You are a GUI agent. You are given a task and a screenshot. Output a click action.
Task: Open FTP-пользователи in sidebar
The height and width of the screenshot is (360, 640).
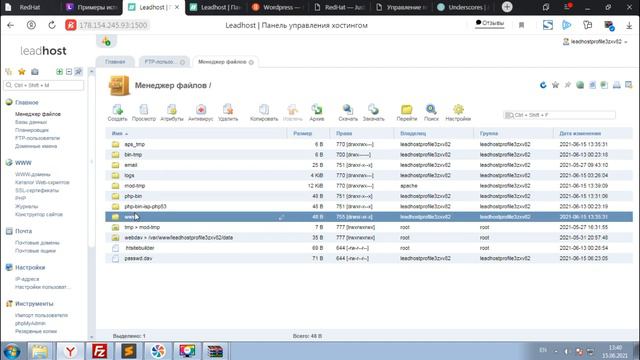pyautogui.click(x=38, y=138)
